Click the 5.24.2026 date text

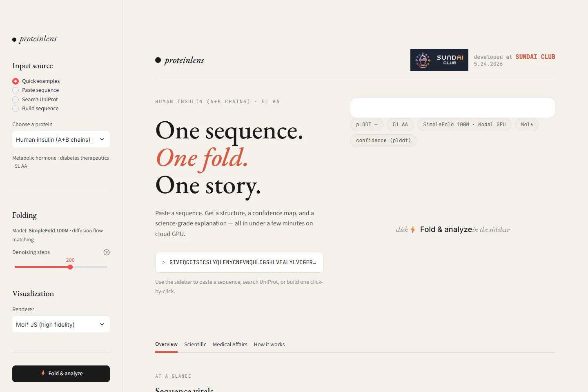tap(488, 64)
